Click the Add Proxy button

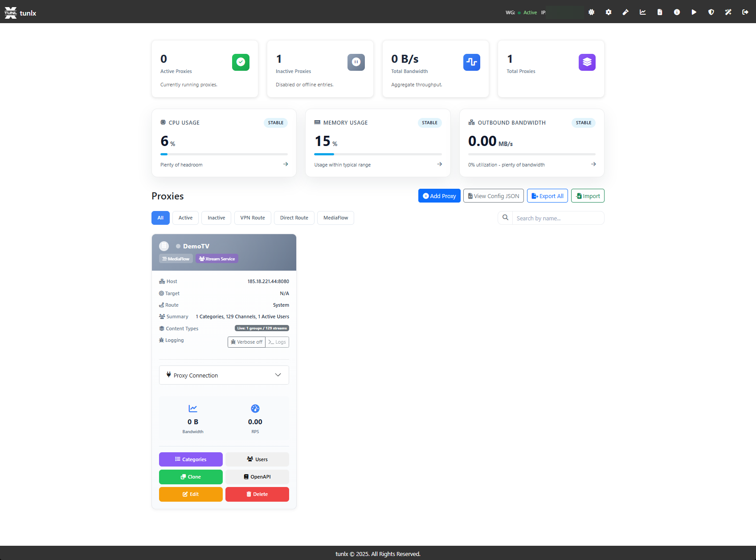(x=439, y=195)
